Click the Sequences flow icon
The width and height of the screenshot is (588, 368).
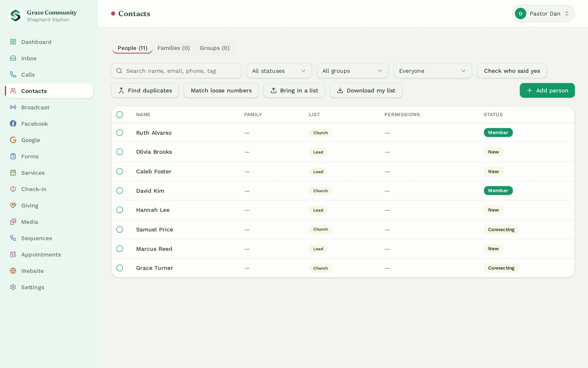point(13,238)
